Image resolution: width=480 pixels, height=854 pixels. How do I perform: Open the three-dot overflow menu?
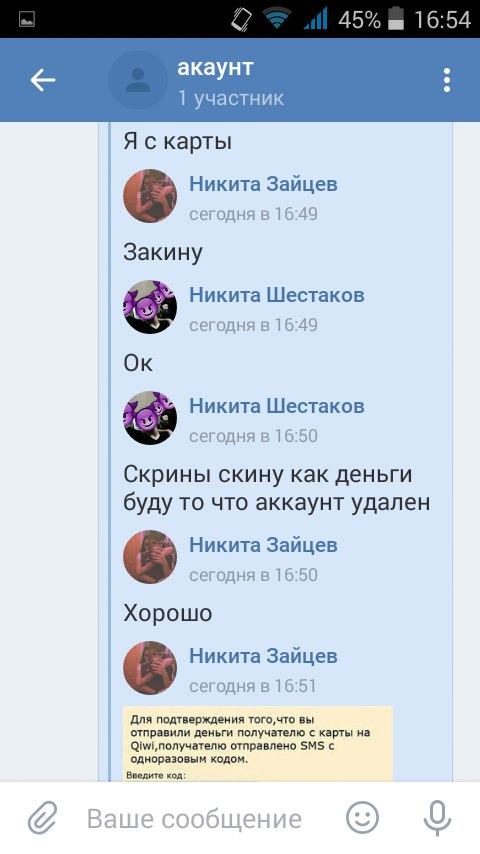tap(446, 81)
